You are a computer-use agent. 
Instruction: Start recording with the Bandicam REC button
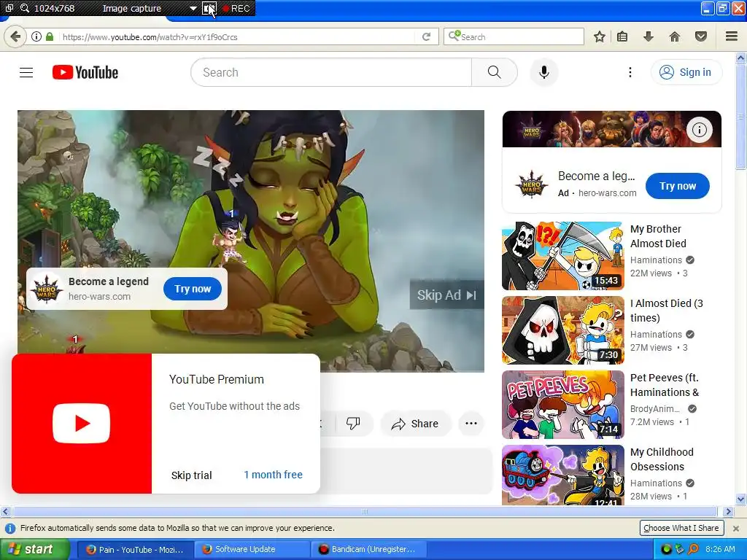click(236, 9)
